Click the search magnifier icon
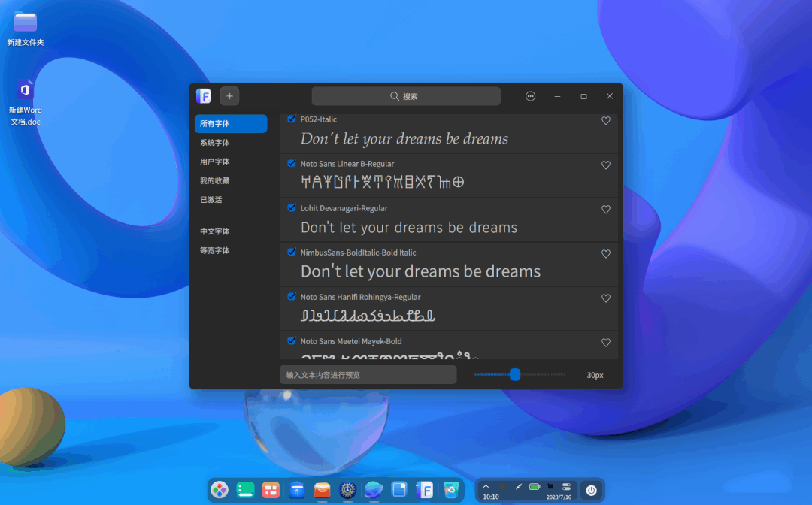 pos(395,96)
